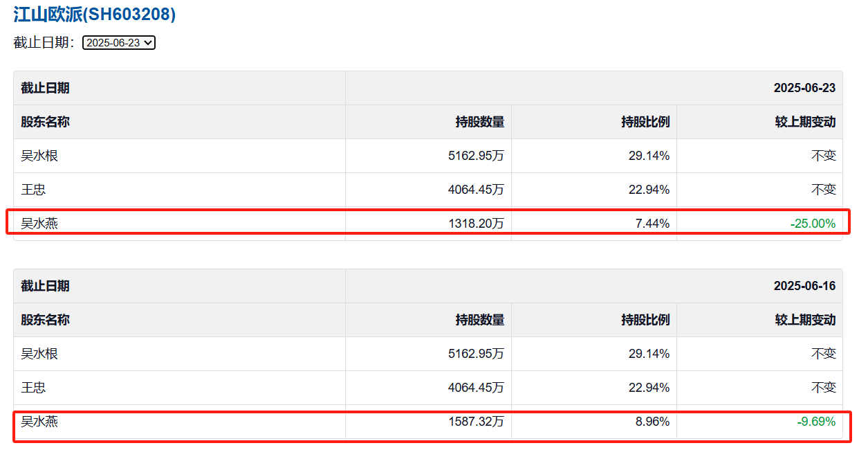Click the 1318.20万 holding amount
868x450 pixels.
[x=476, y=224]
